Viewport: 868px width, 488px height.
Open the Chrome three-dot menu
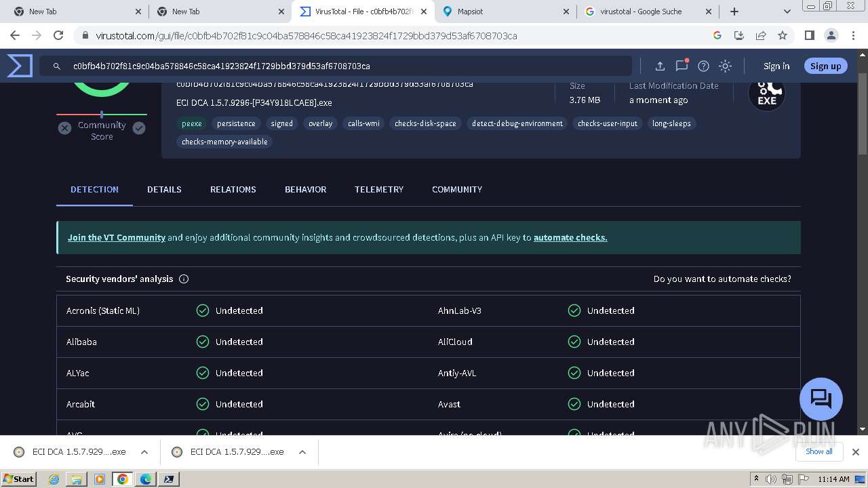[852, 35]
